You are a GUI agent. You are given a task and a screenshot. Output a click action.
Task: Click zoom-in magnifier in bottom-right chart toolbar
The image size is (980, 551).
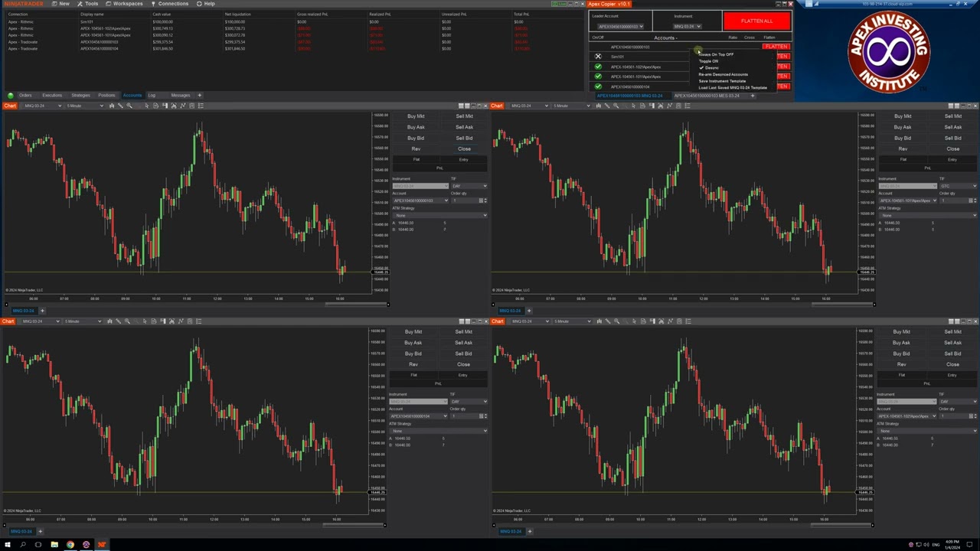click(x=616, y=321)
